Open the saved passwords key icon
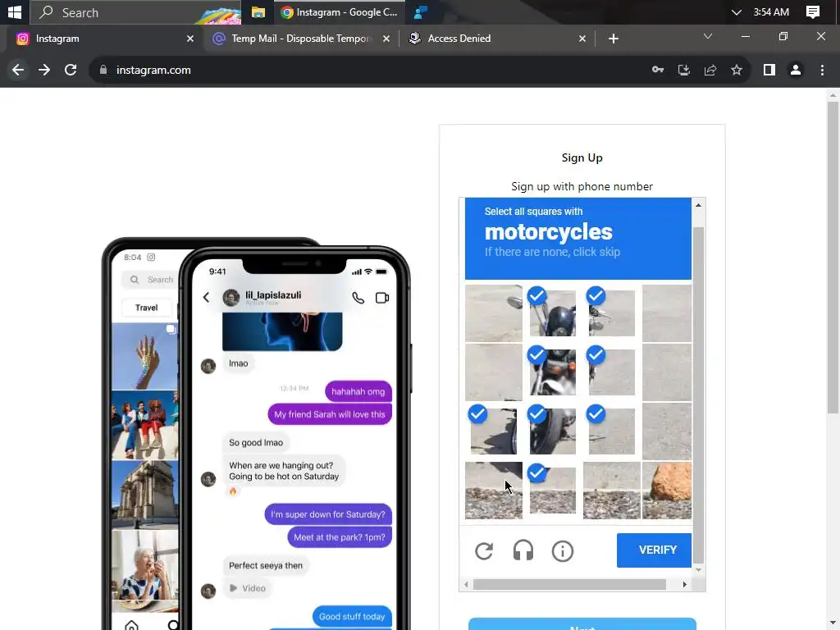 pos(658,70)
